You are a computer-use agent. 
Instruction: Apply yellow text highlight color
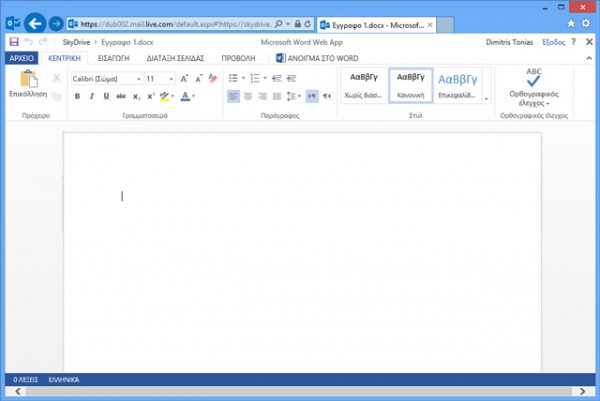pos(164,96)
